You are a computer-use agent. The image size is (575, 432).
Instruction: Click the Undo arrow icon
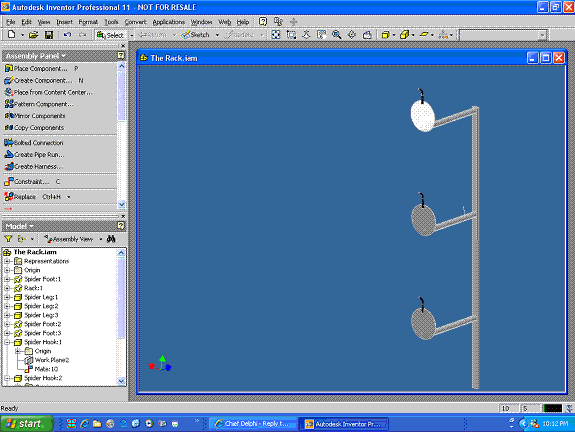tap(67, 35)
